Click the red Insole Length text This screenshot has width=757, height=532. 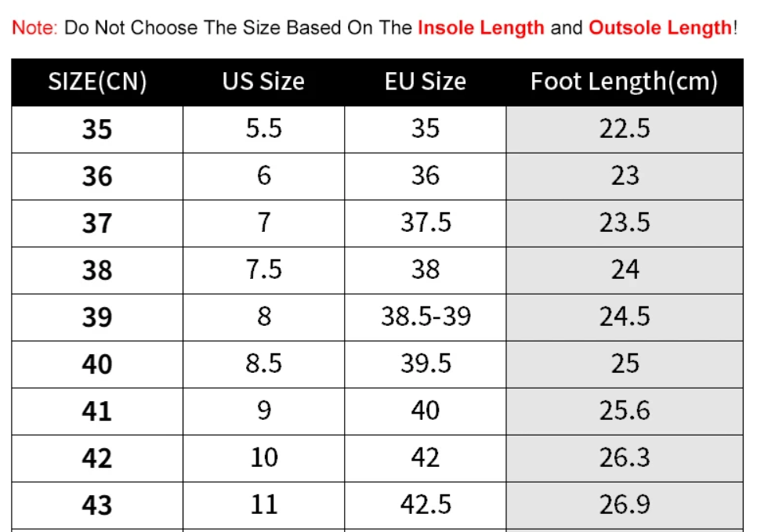click(481, 28)
